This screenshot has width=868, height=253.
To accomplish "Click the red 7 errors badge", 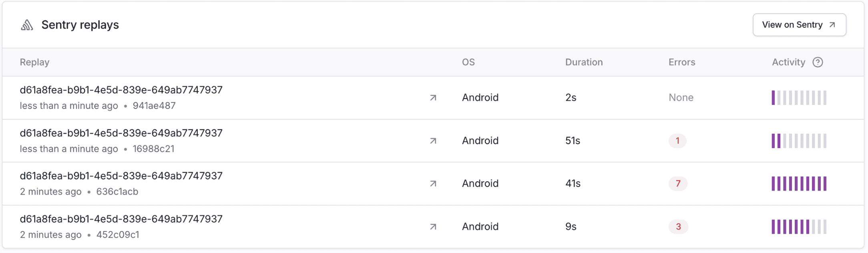I will (678, 183).
